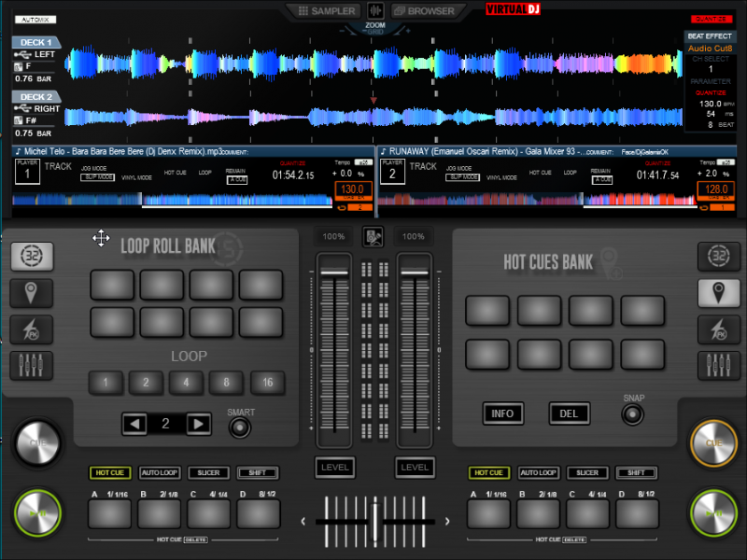Move crossfader left with left arrow
Image resolution: width=747 pixels, height=560 pixels.
click(x=303, y=522)
